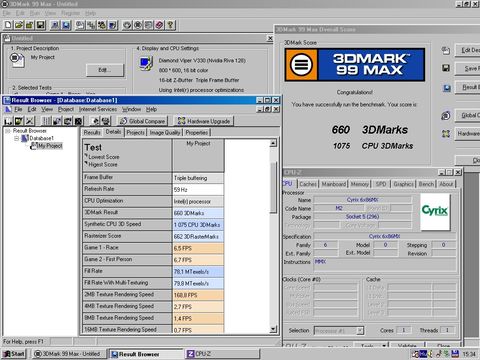This screenshot has height=360, width=480.
Task: Click the Global Compare button in Overall Score window
Action: pos(467,115)
